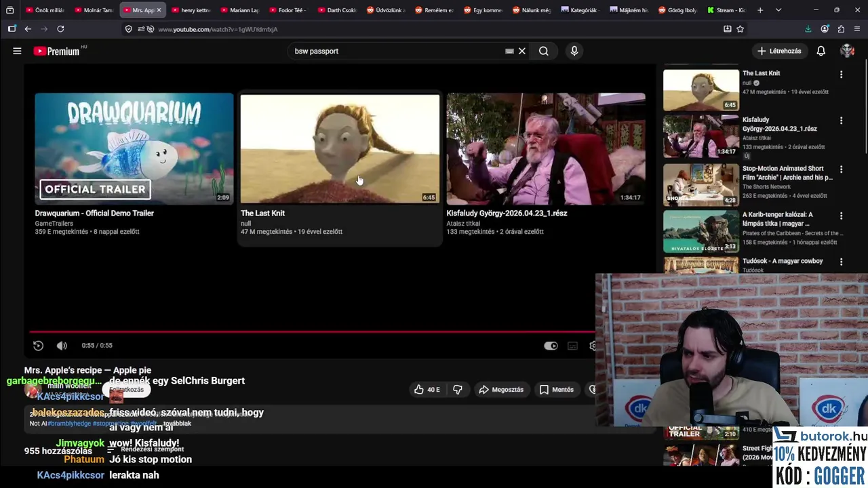Clear the search query with the X
The width and height of the screenshot is (868, 488).
coord(522,51)
